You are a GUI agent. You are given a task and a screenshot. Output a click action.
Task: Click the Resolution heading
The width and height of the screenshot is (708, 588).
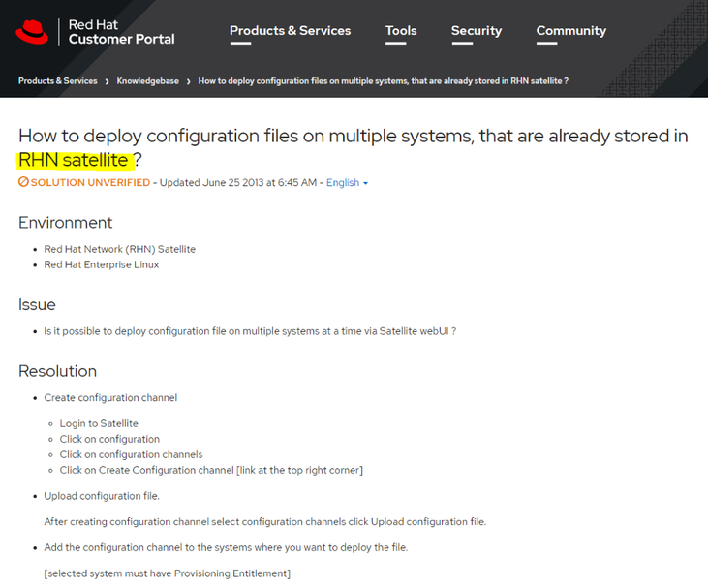point(57,371)
